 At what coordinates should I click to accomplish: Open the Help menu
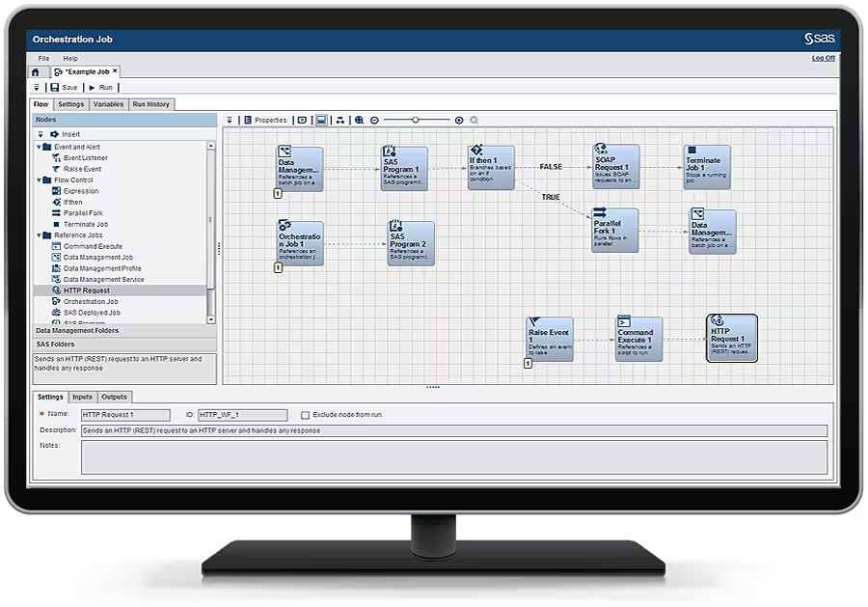70,58
